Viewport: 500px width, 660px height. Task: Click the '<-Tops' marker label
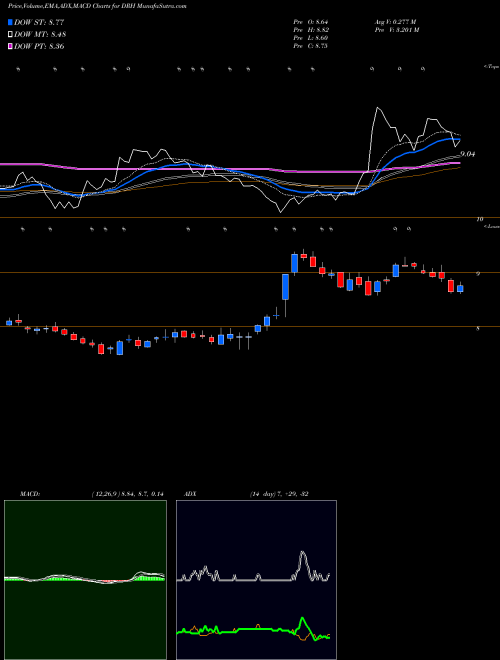click(x=491, y=67)
